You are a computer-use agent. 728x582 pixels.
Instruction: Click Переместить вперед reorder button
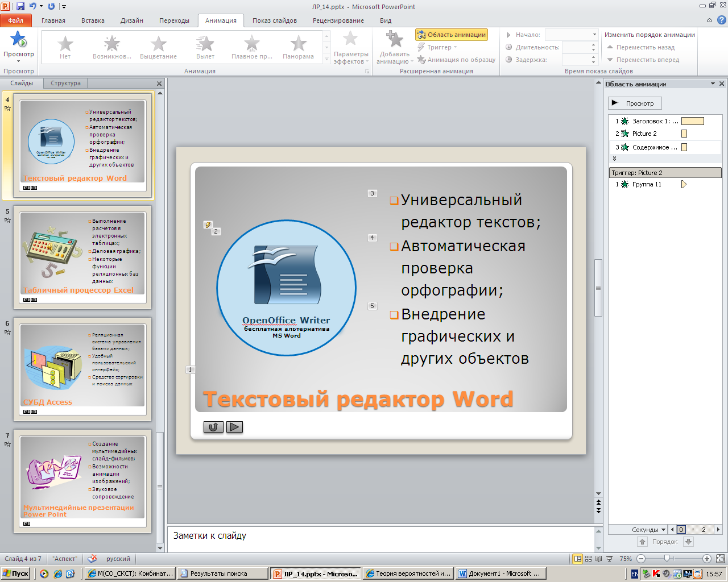(643, 60)
